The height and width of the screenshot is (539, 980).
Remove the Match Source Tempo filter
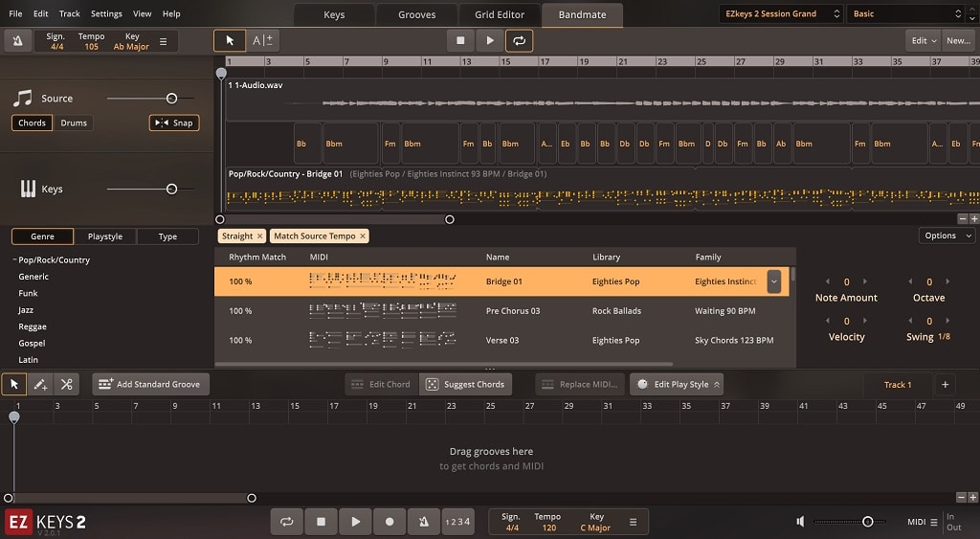tap(363, 236)
